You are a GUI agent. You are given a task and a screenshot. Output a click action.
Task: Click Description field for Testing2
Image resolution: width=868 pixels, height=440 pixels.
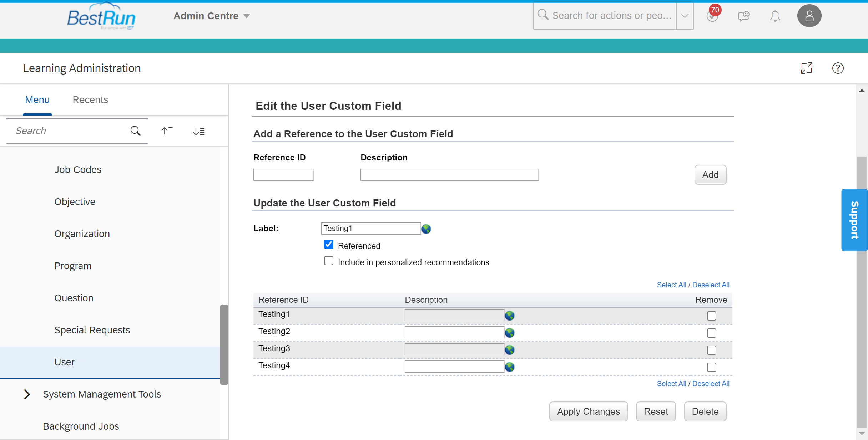[454, 332]
